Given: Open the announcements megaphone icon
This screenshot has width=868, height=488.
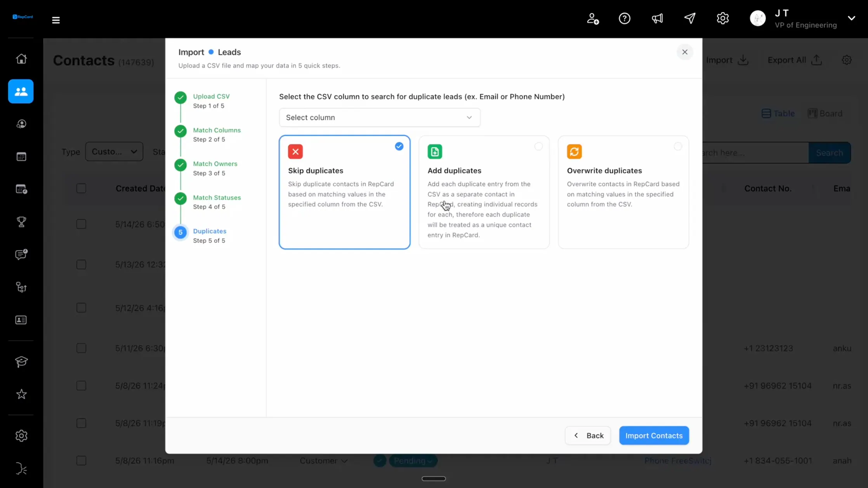Looking at the screenshot, I should (657, 18).
